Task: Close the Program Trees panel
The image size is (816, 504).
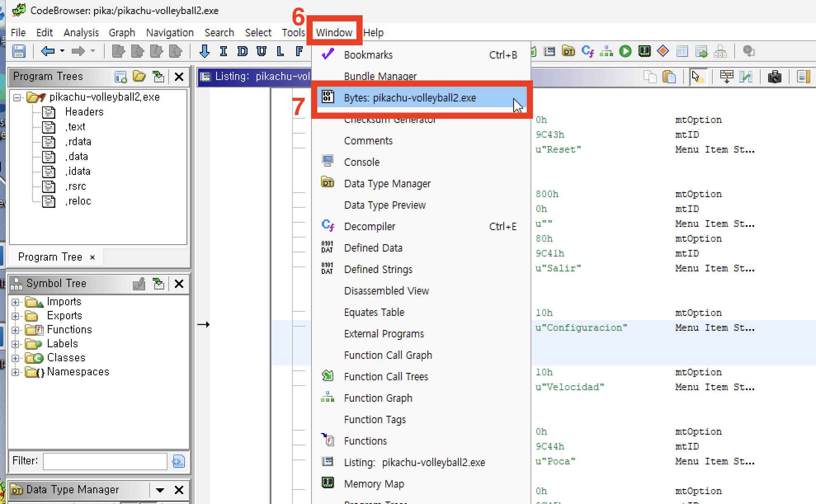Action: (179, 77)
